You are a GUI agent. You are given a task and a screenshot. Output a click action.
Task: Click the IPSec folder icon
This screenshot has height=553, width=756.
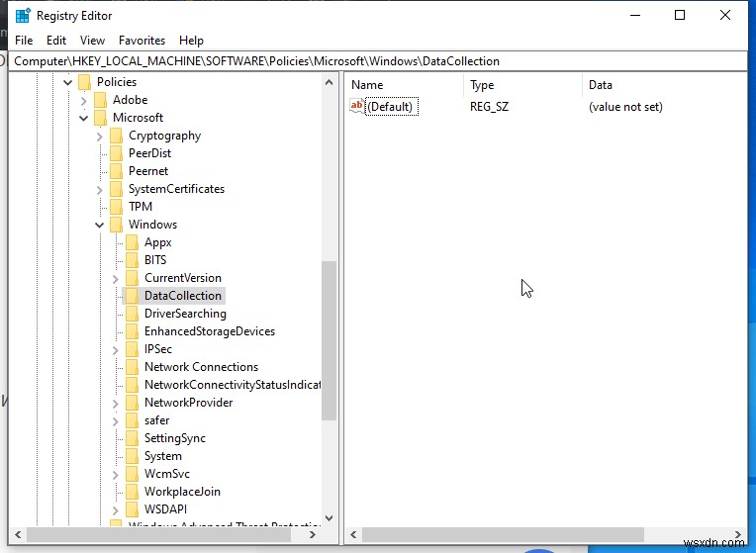pos(133,349)
